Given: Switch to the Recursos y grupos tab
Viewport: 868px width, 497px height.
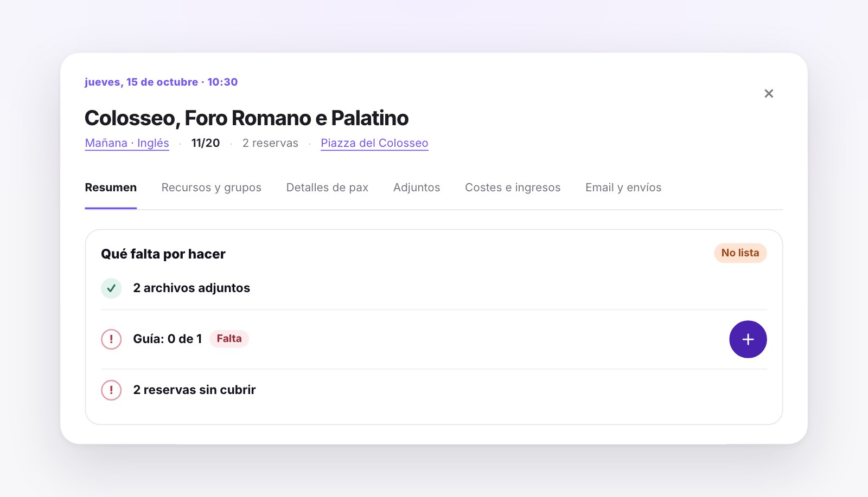Looking at the screenshot, I should point(212,188).
